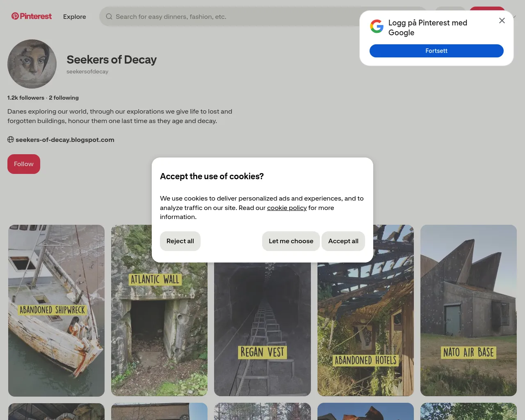525x420 pixels.
Task: View the 1.2k followers list
Action: click(x=26, y=98)
